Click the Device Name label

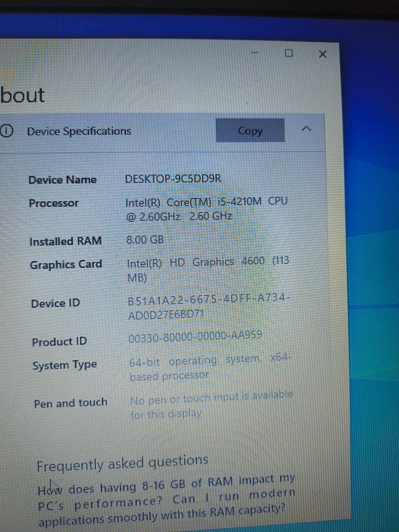pos(62,180)
